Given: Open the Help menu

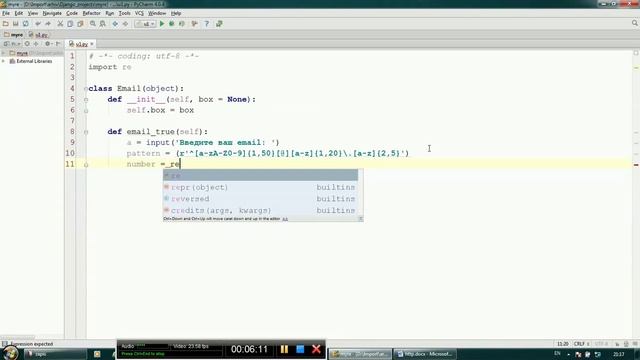Looking at the screenshot, I should click(x=176, y=13).
